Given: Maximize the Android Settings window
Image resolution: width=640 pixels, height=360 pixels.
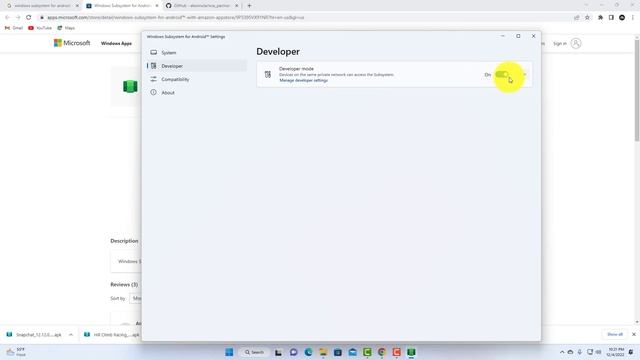Looking at the screenshot, I should [518, 36].
